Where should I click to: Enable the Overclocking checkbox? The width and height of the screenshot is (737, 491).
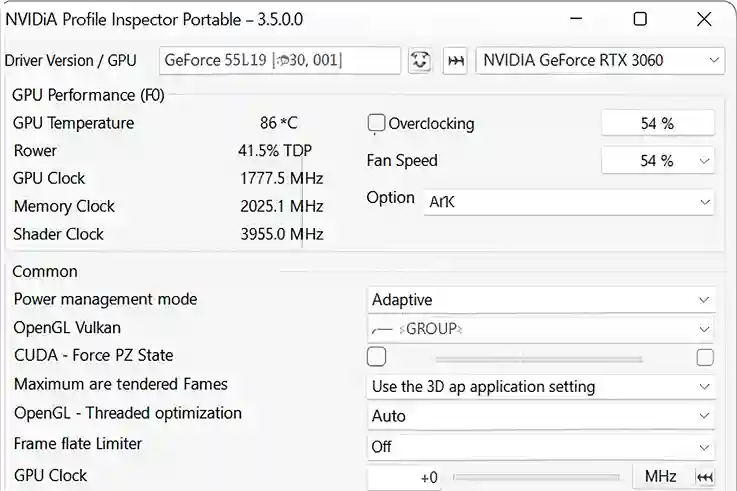[x=376, y=123]
